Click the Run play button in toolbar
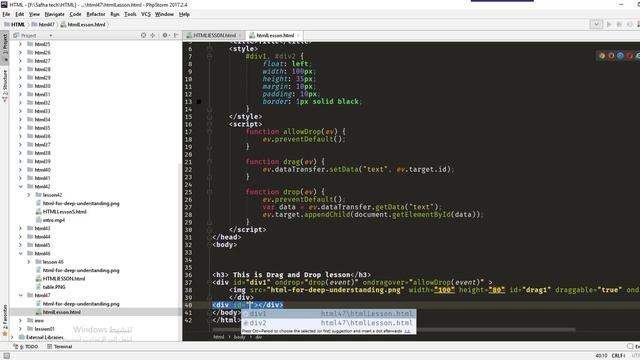Image resolution: width=640 pixels, height=360 pixels. pos(609,24)
